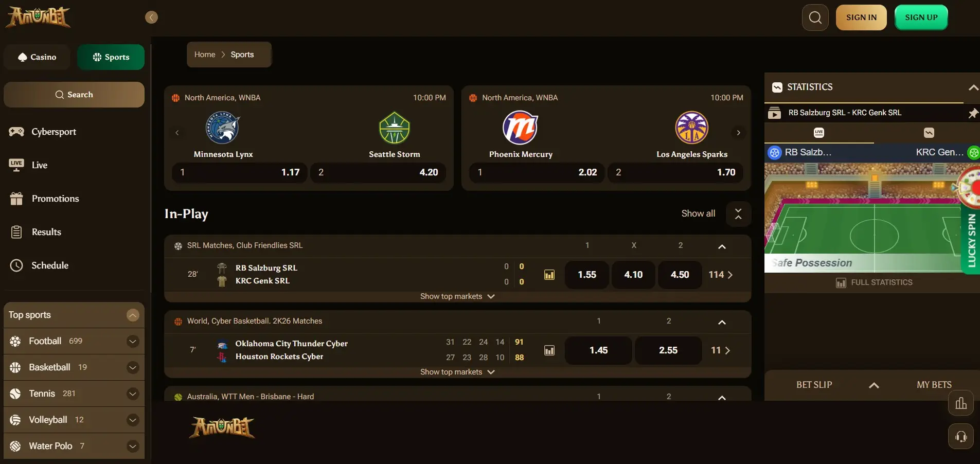This screenshot has width=980, height=464.
Task: Click Show all for In-Play events
Action: coord(698,213)
